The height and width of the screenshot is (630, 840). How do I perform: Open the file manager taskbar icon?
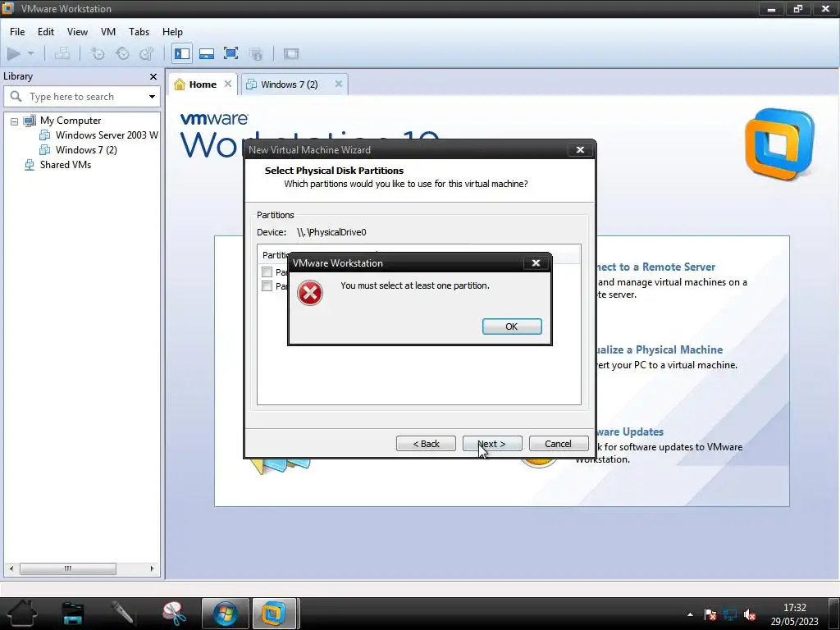coord(73,614)
